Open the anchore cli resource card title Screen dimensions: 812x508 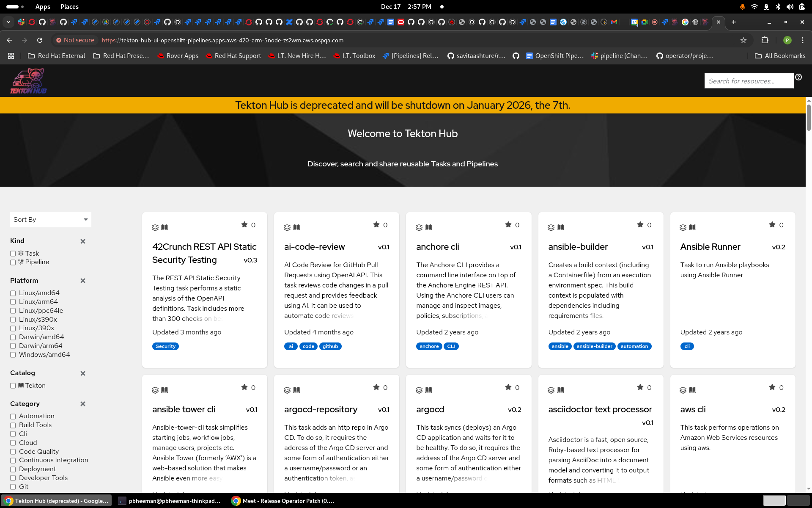(437, 247)
